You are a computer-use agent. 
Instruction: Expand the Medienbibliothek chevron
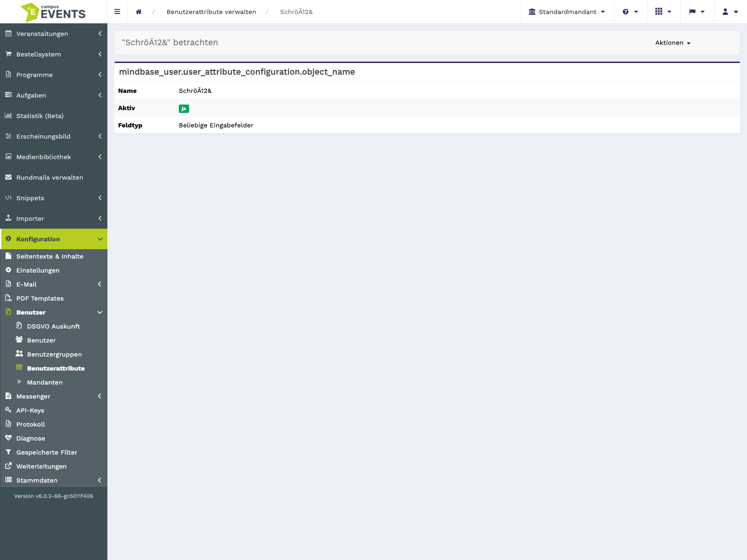coord(100,157)
